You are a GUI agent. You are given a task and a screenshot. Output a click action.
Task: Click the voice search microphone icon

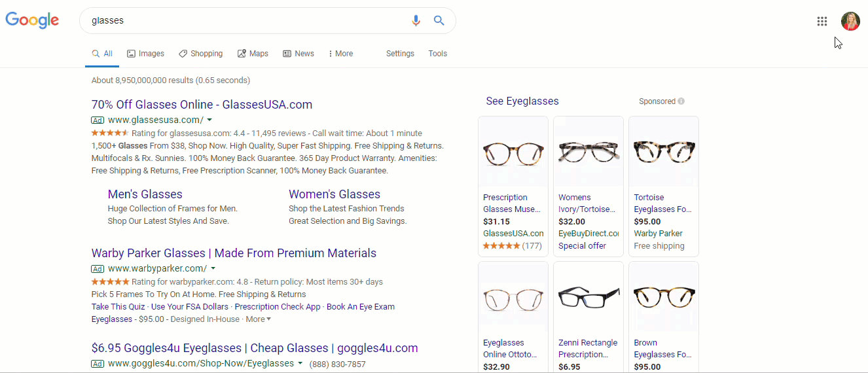pyautogui.click(x=416, y=20)
